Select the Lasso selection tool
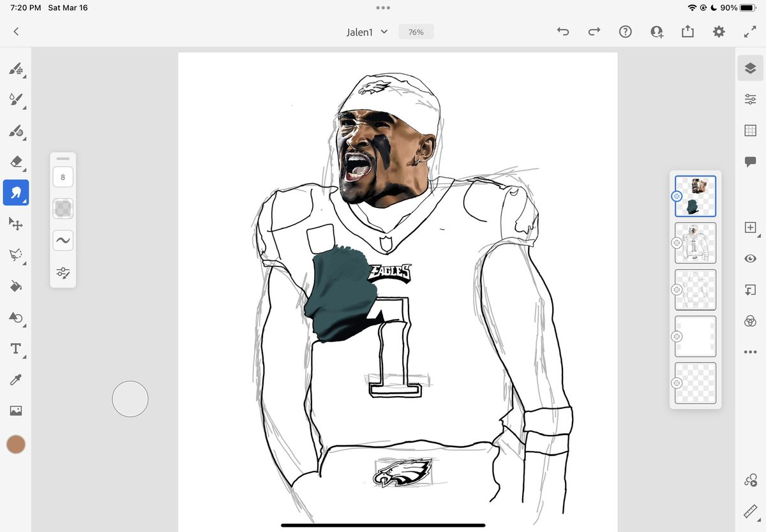 16,255
